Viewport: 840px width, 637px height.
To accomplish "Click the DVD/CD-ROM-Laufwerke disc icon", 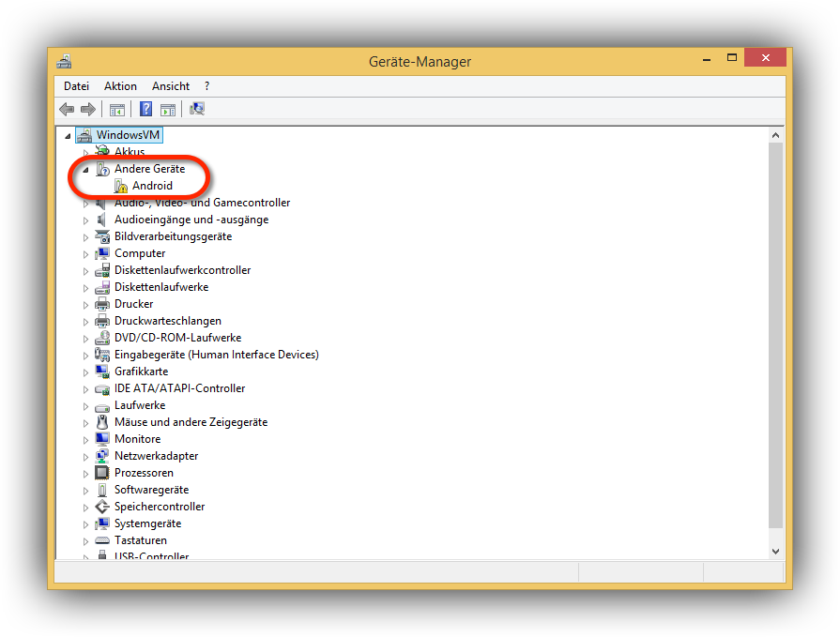I will [102, 338].
